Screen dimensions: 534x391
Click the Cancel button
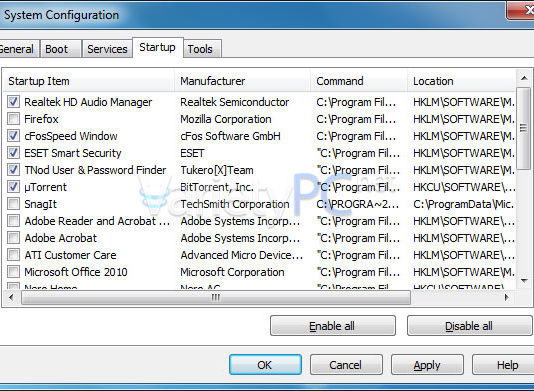point(346,365)
